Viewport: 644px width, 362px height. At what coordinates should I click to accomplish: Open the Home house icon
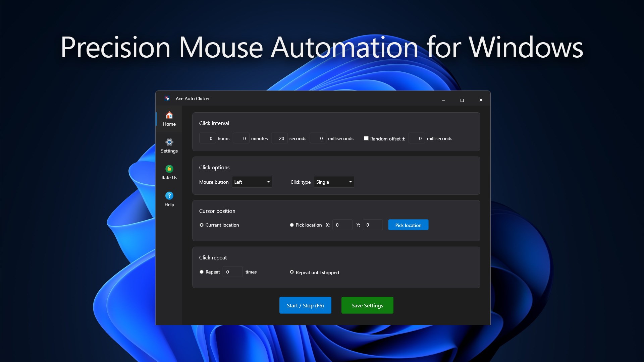click(x=169, y=115)
